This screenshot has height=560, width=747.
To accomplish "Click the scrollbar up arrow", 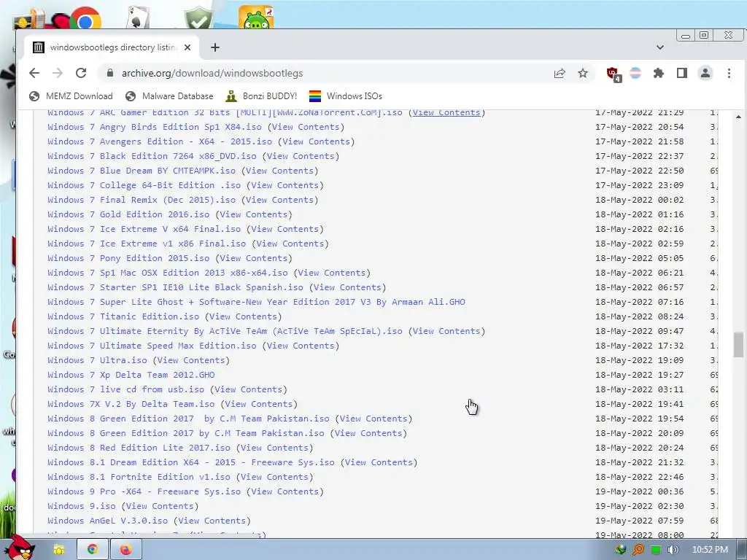I will [x=738, y=117].
